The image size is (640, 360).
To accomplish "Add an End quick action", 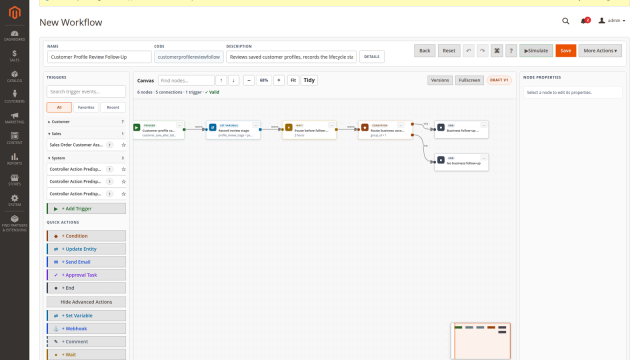I will 86,288.
